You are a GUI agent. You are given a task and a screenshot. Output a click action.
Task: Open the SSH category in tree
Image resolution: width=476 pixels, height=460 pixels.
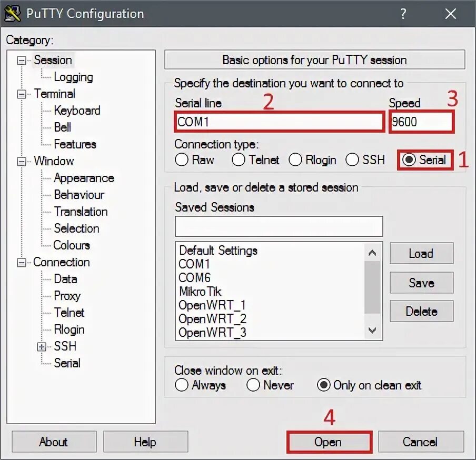[65, 346]
